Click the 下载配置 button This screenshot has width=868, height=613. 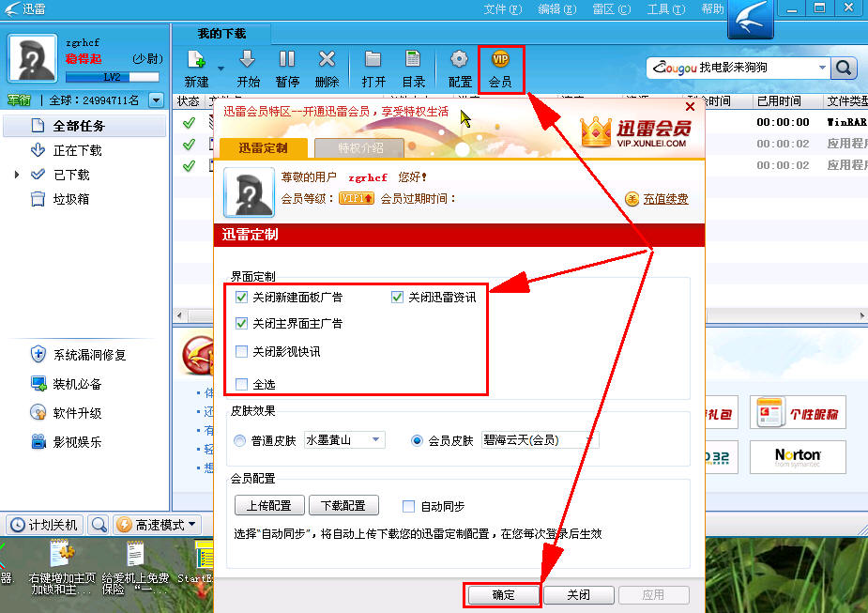[x=343, y=506]
